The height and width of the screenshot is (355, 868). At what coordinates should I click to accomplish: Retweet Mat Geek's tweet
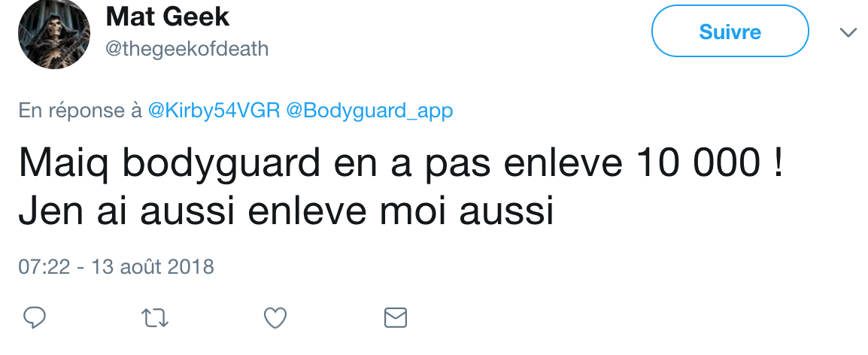[x=155, y=318]
